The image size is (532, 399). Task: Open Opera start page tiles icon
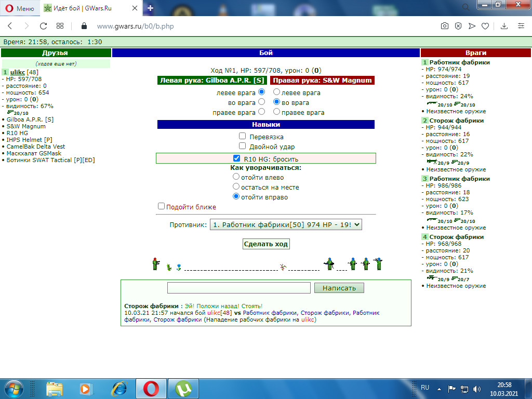coord(60,26)
